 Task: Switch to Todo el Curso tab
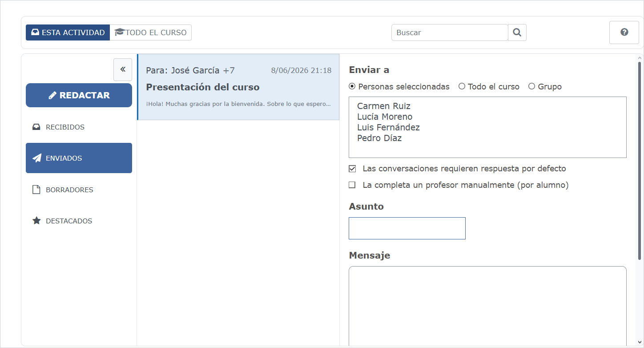tap(151, 32)
